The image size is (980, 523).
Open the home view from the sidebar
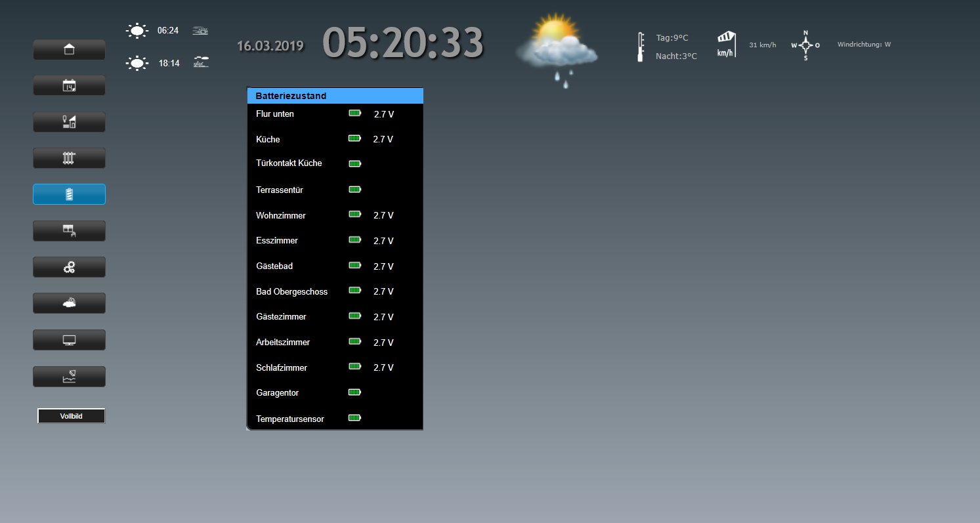point(69,50)
